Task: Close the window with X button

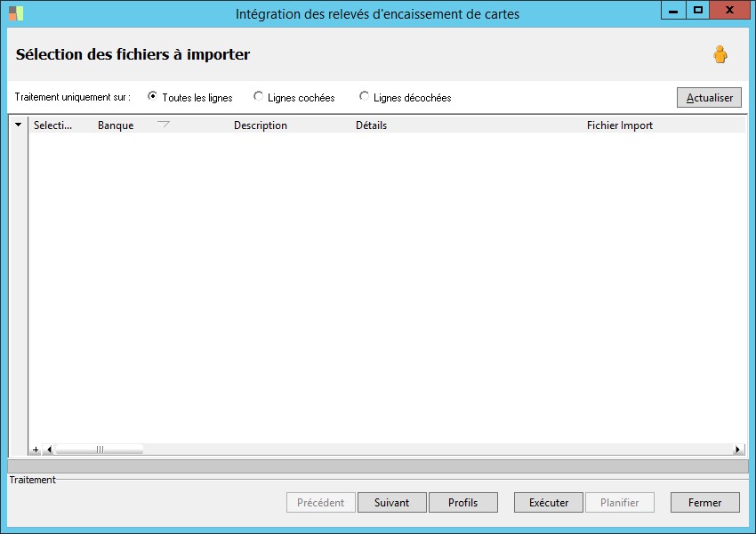Action: tap(729, 10)
